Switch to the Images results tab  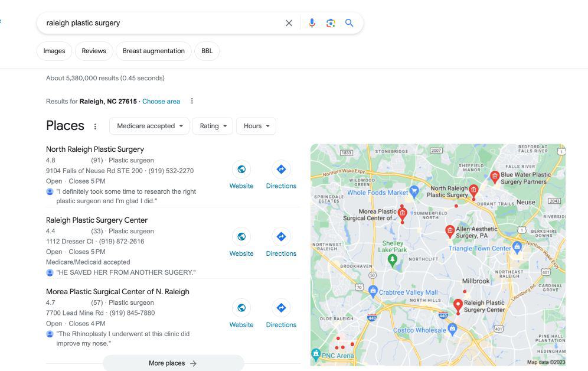pos(54,51)
